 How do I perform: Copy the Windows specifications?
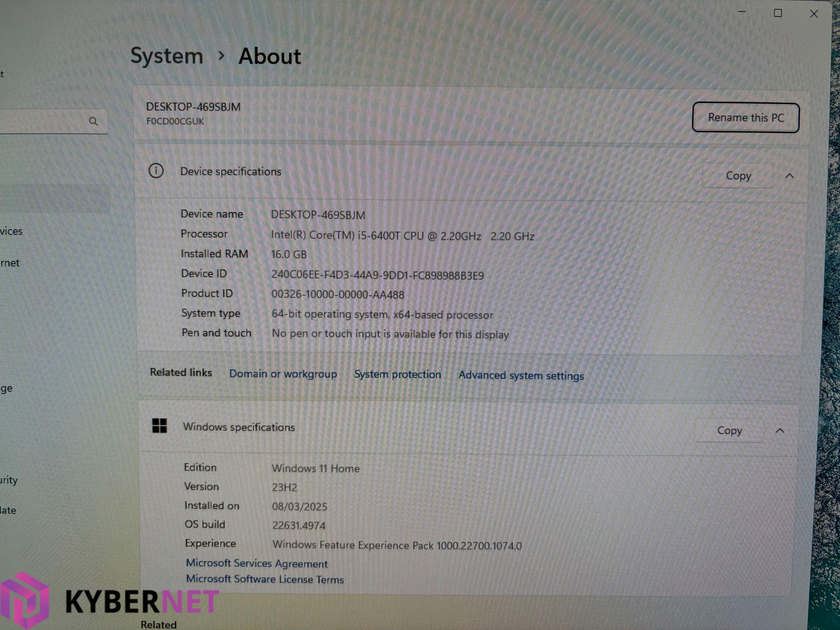(x=730, y=431)
